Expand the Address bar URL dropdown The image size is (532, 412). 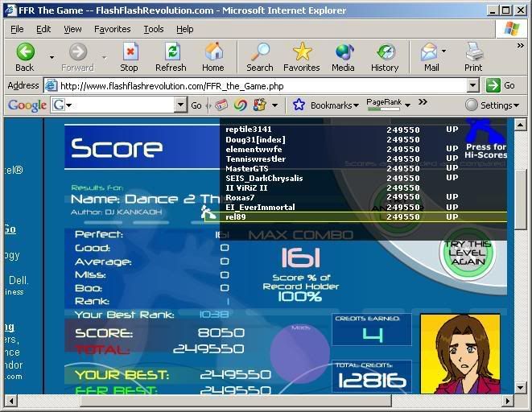click(x=472, y=85)
